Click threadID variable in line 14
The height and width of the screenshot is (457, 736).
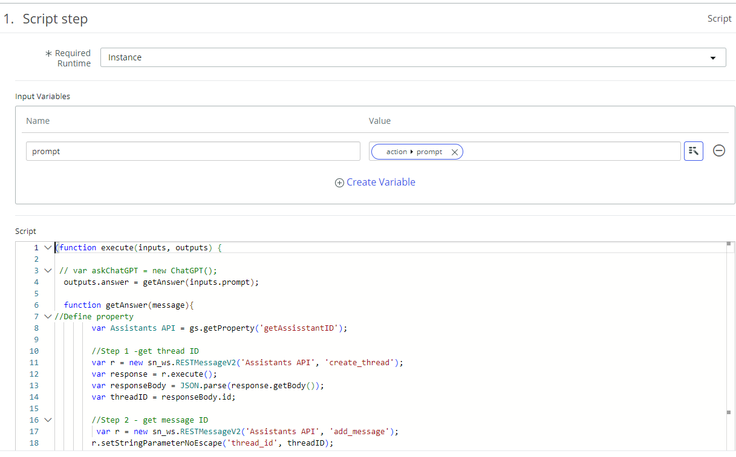[x=129, y=397]
